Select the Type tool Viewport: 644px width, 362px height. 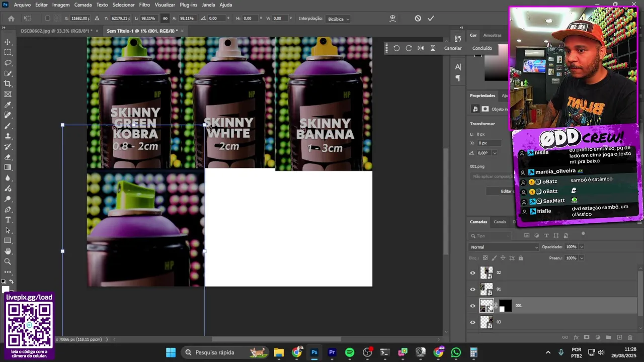tap(8, 220)
